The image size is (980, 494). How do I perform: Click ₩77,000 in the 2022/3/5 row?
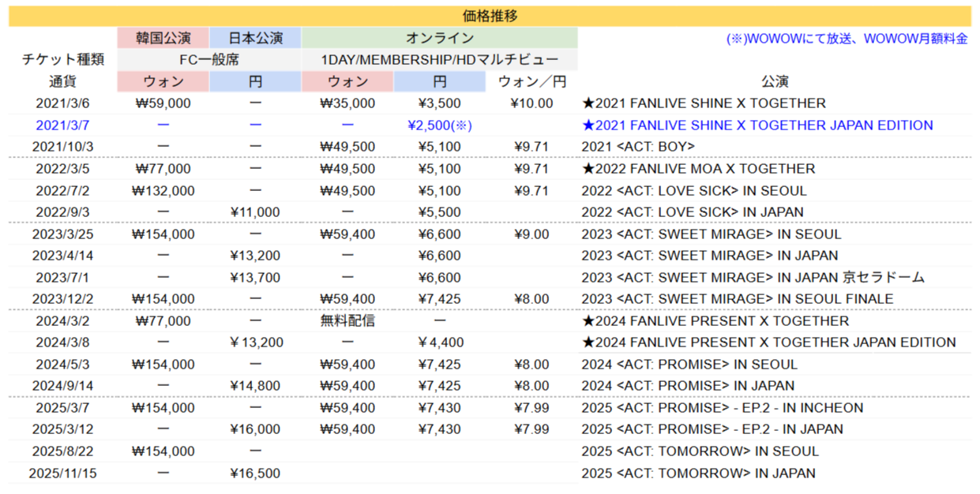pos(163,169)
